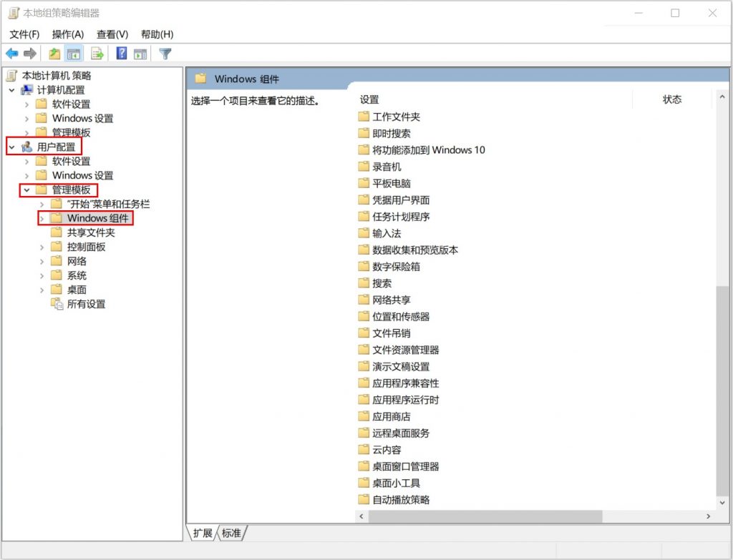Select 所有设置 in the tree
This screenshot has height=560, width=733.
coord(86,304)
